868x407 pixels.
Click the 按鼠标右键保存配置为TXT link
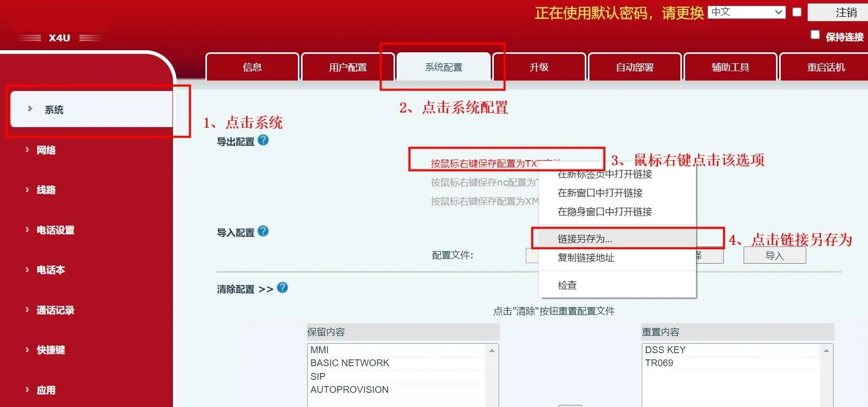pyautogui.click(x=483, y=164)
